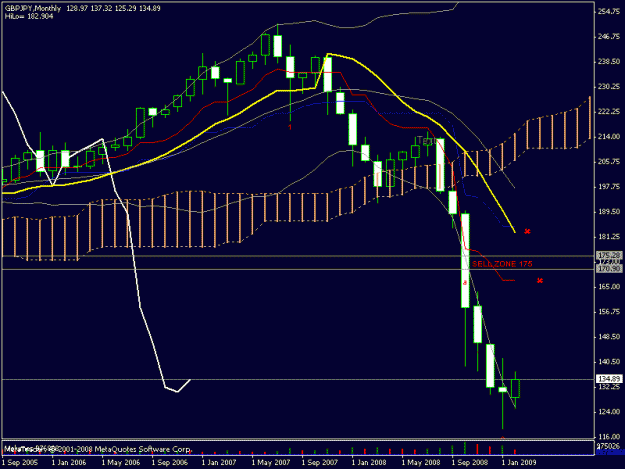Select the horizontal line just below SELL ZONE text
This screenshot has width=625, height=469.
(x=298, y=270)
